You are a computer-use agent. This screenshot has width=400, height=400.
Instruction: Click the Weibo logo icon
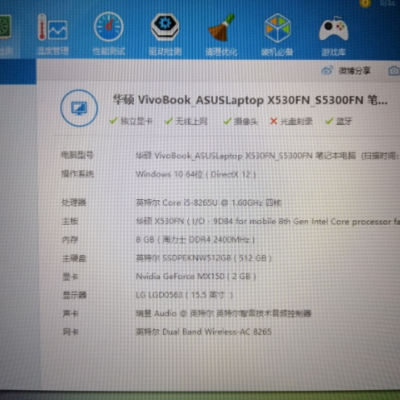tap(327, 70)
